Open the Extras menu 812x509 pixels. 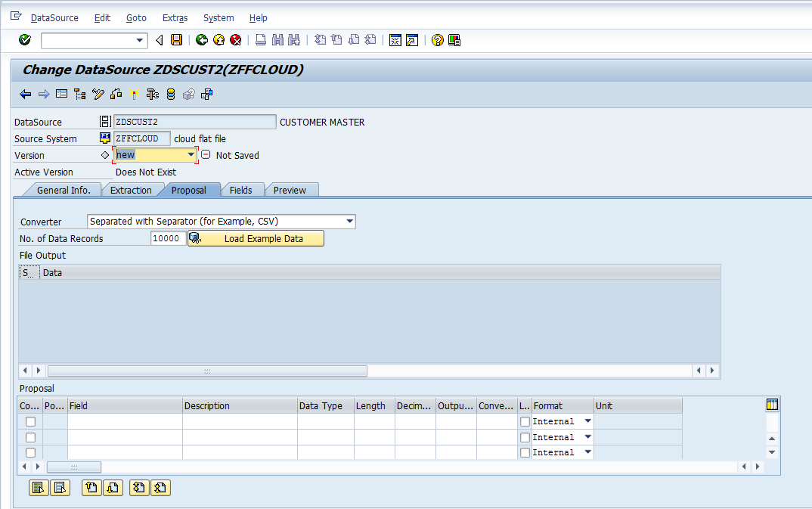pyautogui.click(x=175, y=17)
